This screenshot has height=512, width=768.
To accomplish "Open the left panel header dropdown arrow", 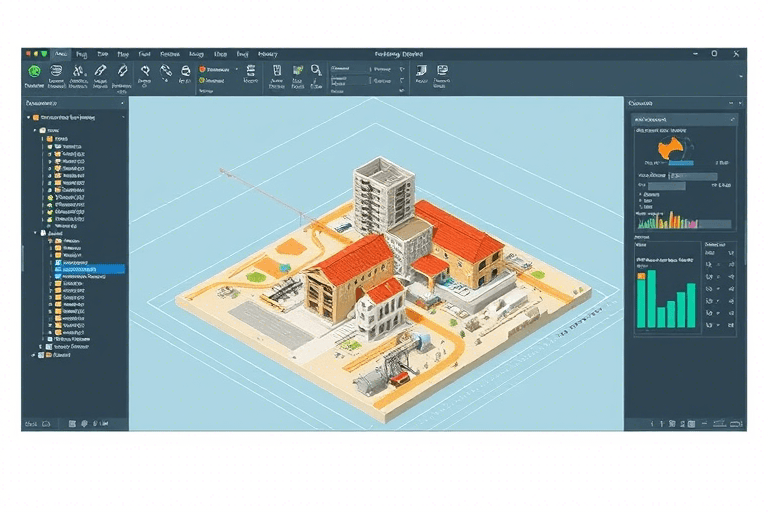I will 121,103.
